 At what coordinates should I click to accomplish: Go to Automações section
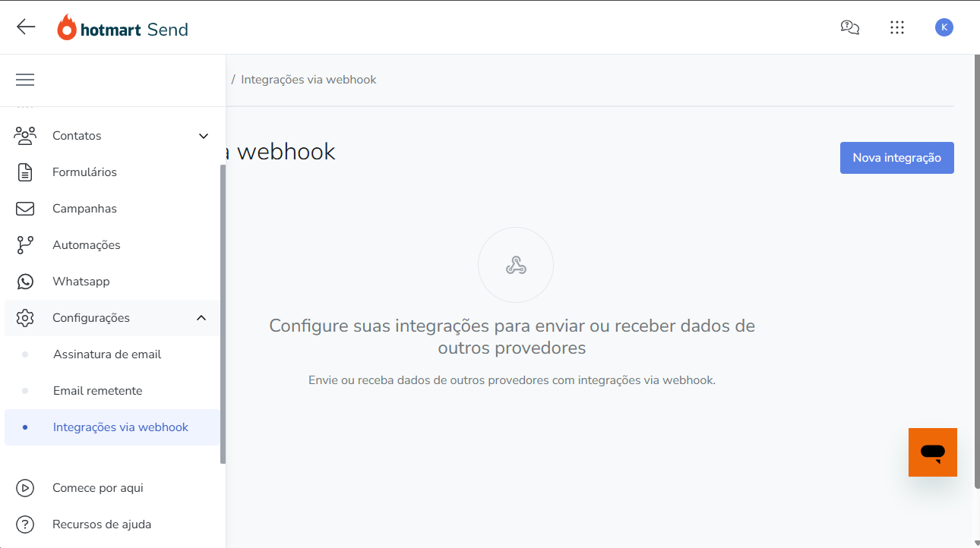112,245
